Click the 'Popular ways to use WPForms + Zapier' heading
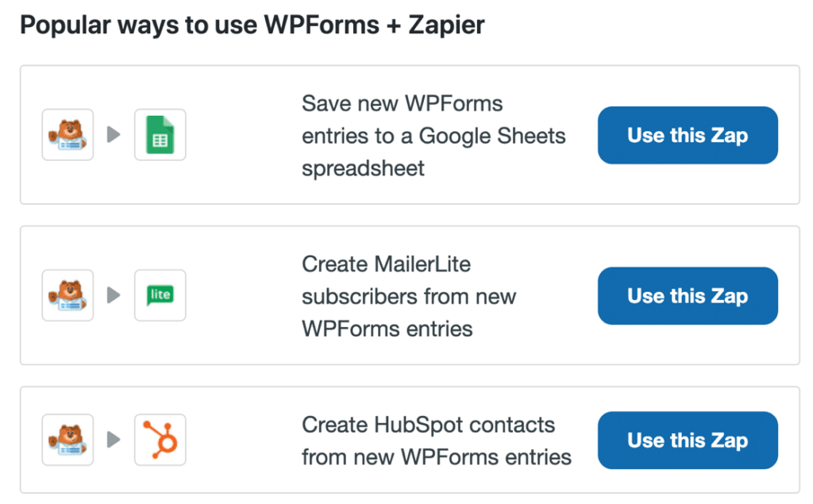Screen dimensions: 813x504 click(252, 25)
